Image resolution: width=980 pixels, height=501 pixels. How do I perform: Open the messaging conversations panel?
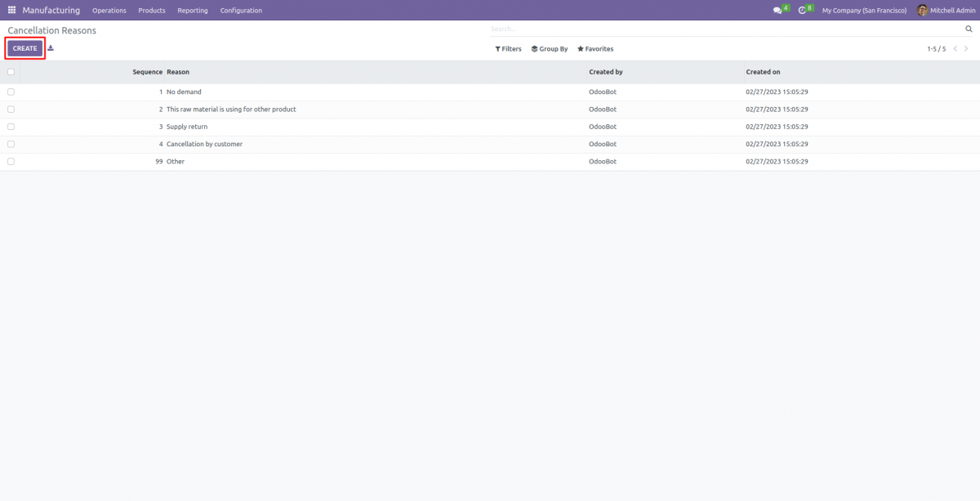click(x=776, y=10)
